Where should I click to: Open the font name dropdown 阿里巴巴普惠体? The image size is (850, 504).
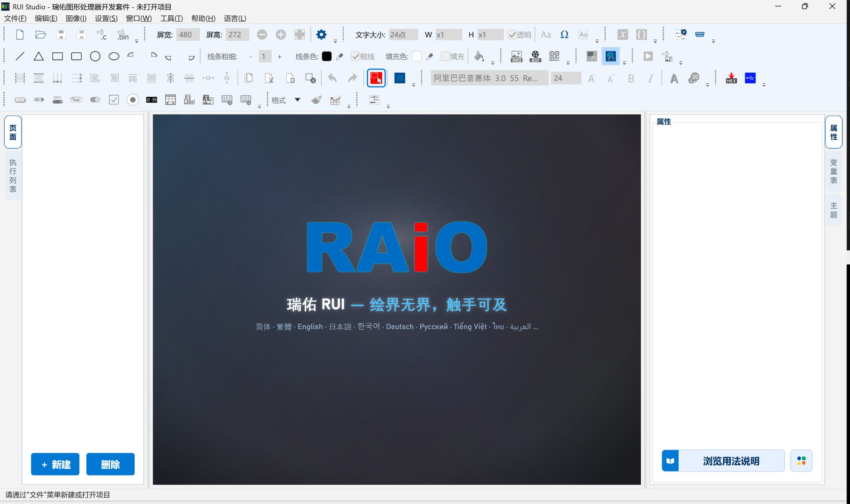pos(489,78)
